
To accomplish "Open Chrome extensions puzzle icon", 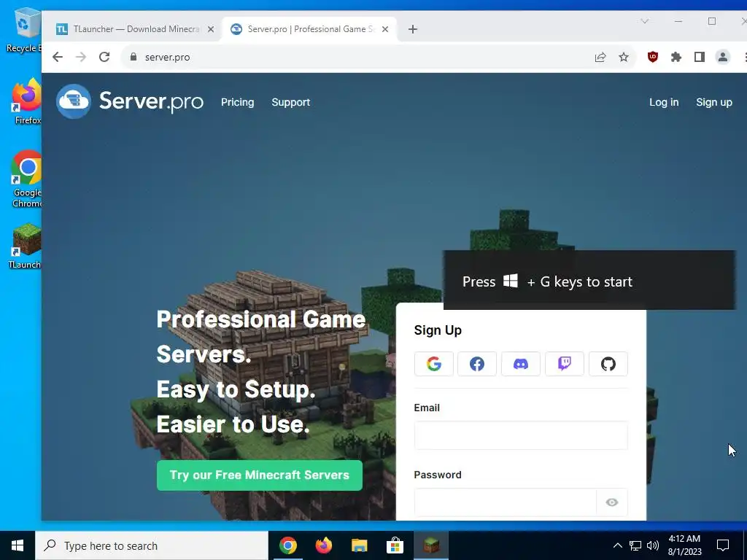I will 676,57.
